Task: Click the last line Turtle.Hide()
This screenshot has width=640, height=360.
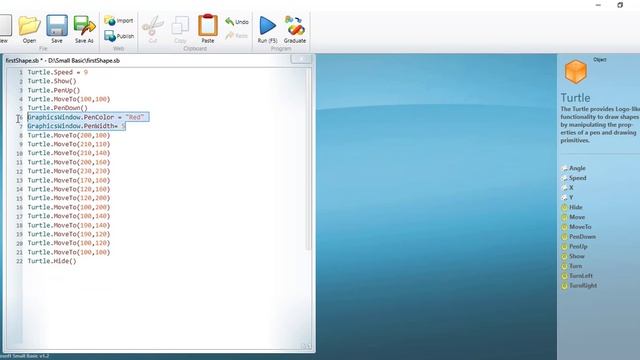Action: (x=52, y=261)
